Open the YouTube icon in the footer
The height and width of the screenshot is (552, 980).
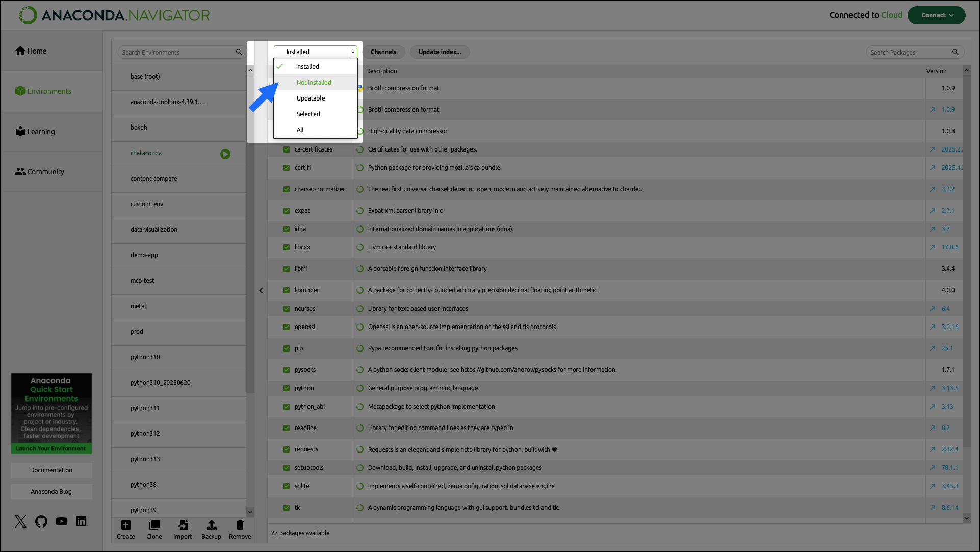coord(61,521)
